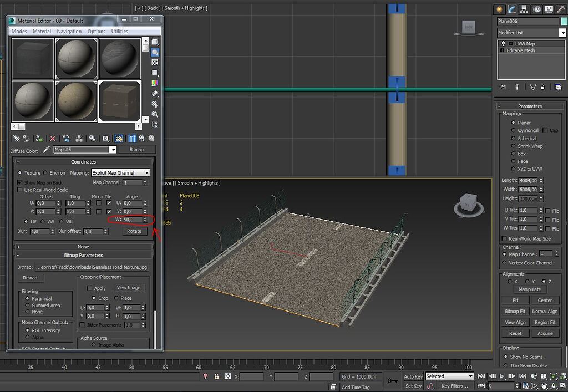Open the Modify panel icon
Viewport: 568px width, 392px height.
[x=512, y=9]
